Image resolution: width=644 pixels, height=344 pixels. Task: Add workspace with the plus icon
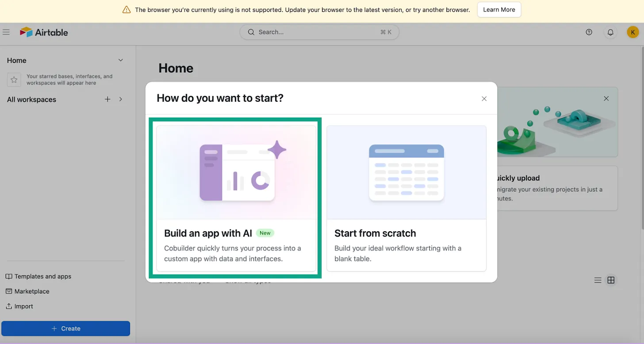click(x=107, y=99)
